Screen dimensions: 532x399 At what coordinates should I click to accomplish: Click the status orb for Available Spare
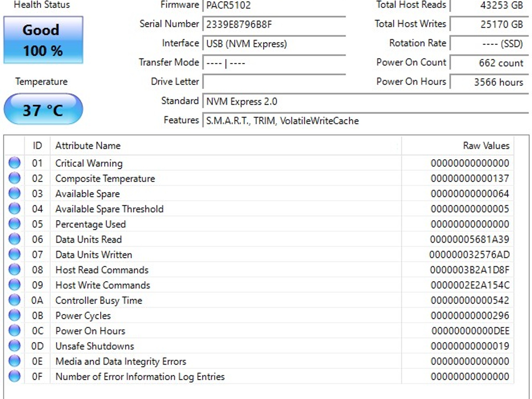pos(14,194)
